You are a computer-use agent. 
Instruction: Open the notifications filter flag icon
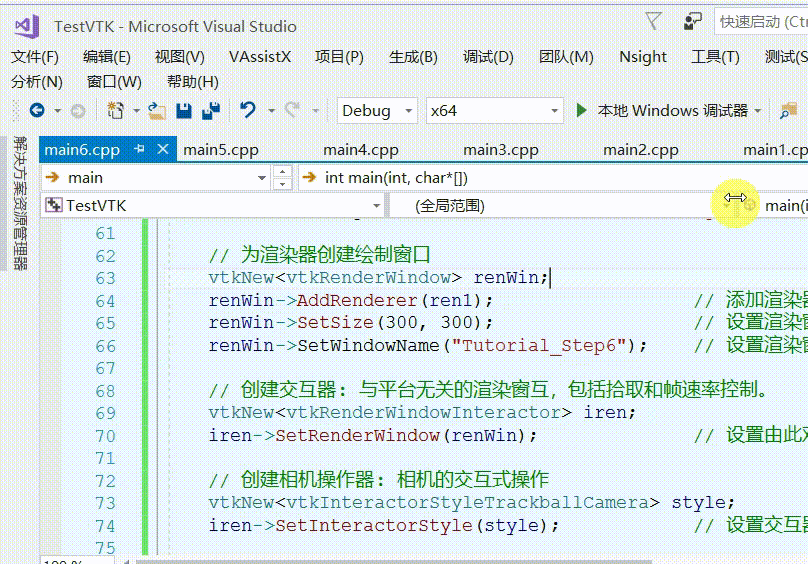[653, 21]
